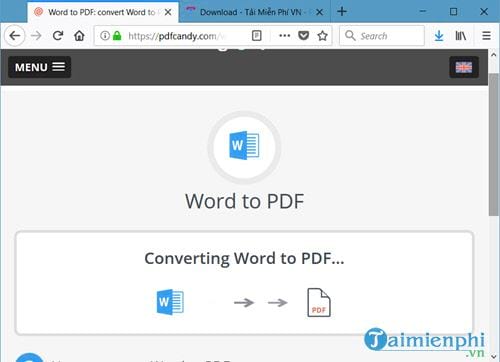Viewport: 500px width, 362px height.
Task: Maximize the Firefox window
Action: [453, 12]
